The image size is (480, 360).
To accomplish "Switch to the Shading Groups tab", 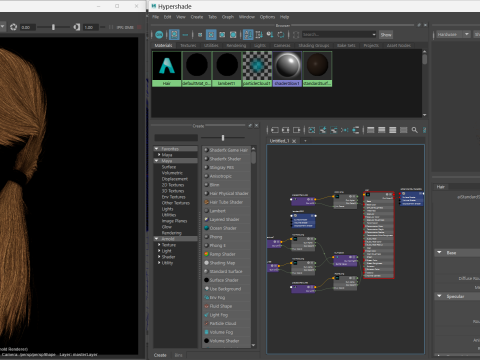I will tap(313, 45).
